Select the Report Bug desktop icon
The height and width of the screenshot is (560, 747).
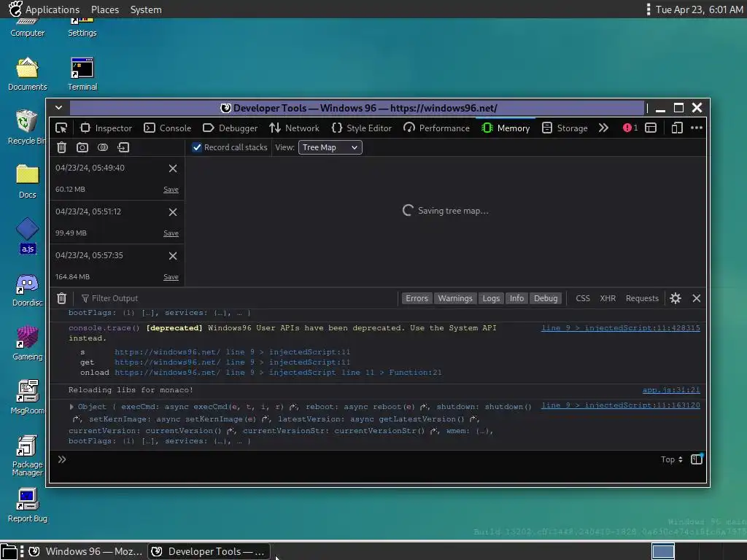click(27, 506)
